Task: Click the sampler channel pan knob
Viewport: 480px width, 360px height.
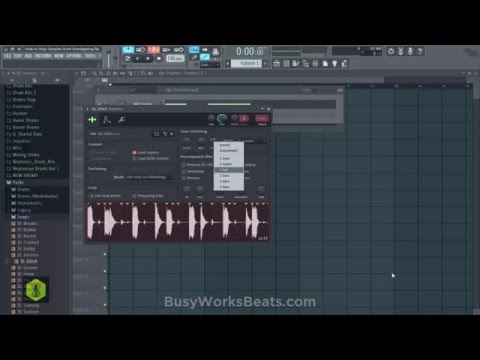Action: 211,118
